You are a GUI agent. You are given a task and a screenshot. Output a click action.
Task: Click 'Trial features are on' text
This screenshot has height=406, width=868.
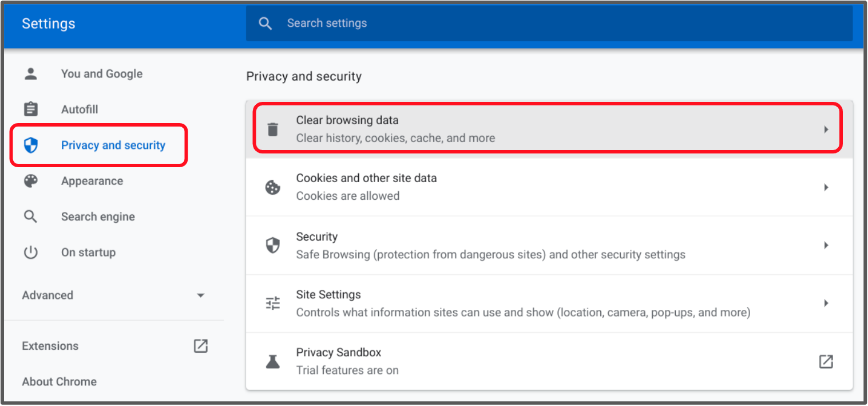click(x=347, y=370)
